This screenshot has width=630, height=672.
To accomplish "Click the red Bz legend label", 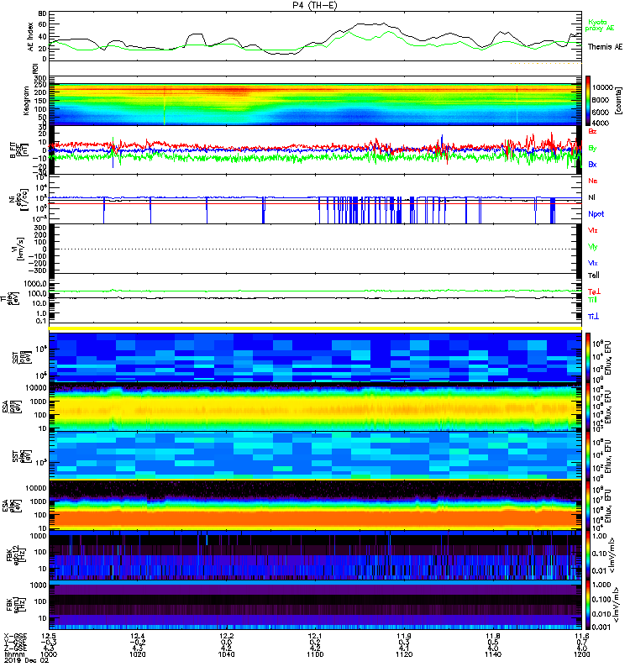I will [x=592, y=131].
